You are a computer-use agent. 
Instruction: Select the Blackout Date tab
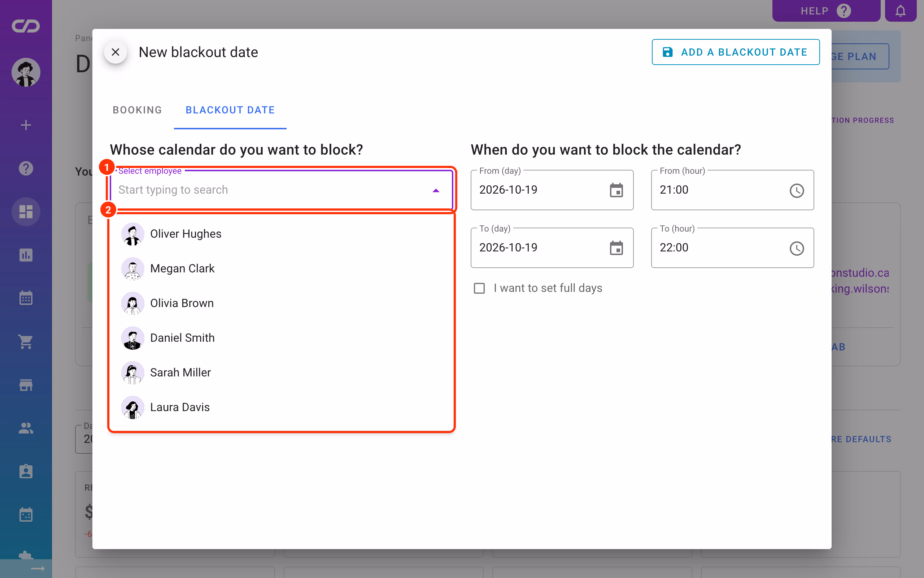(230, 110)
